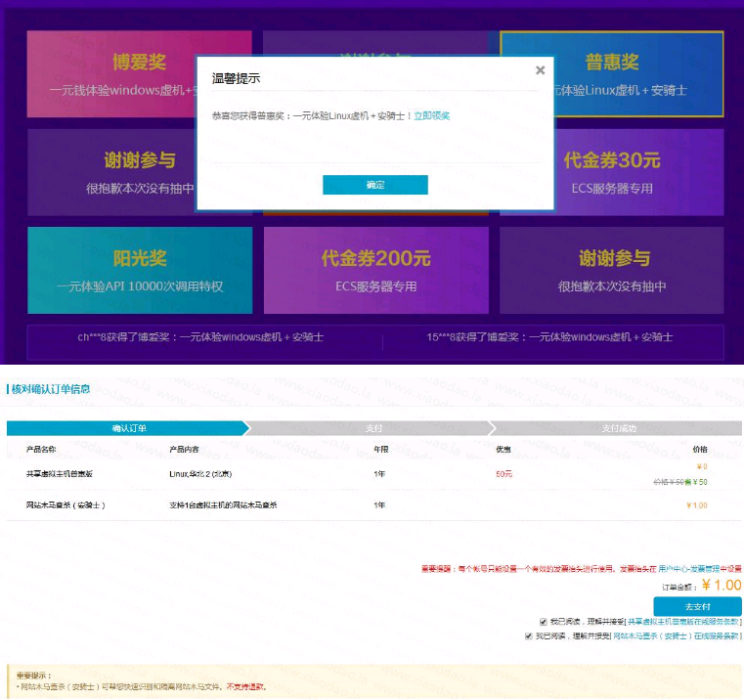Click the 确认订单 step tab
The image size is (744, 700).
pyautogui.click(x=127, y=428)
